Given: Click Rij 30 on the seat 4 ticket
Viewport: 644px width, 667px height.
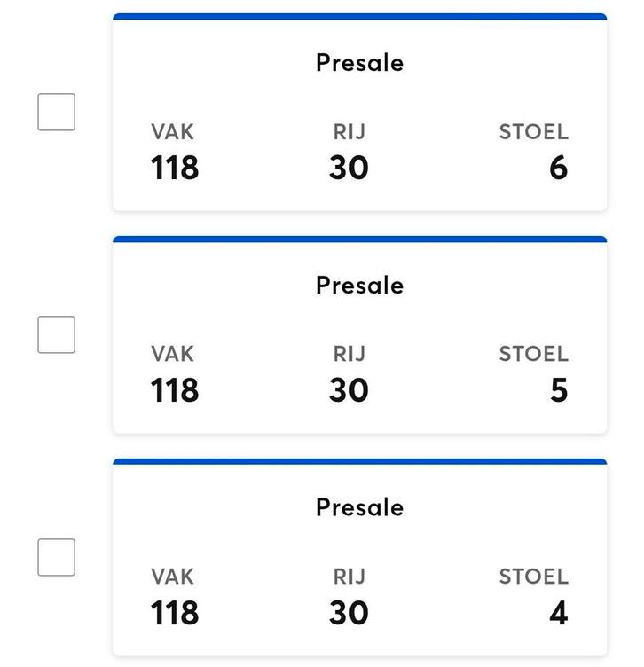Looking at the screenshot, I should (x=349, y=613).
